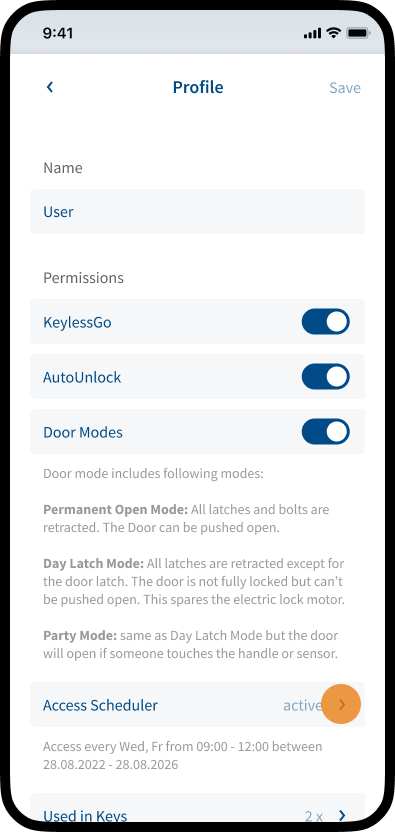
Task: Select the Door Modes permission label
Action: 83,432
